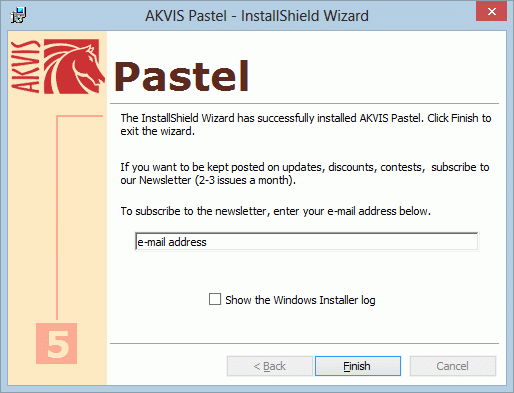
Task: Click the Newsletter subscription paragraph
Action: tap(305, 173)
